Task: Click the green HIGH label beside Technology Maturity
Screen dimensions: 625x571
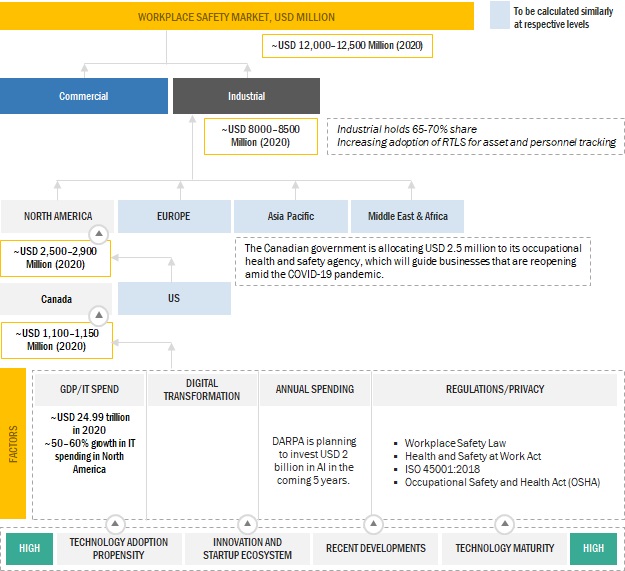Action: coord(593,548)
